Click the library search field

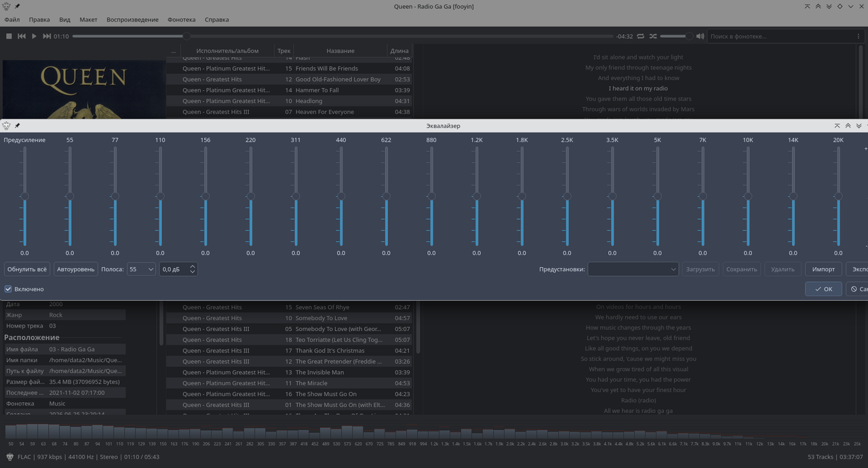pos(780,36)
